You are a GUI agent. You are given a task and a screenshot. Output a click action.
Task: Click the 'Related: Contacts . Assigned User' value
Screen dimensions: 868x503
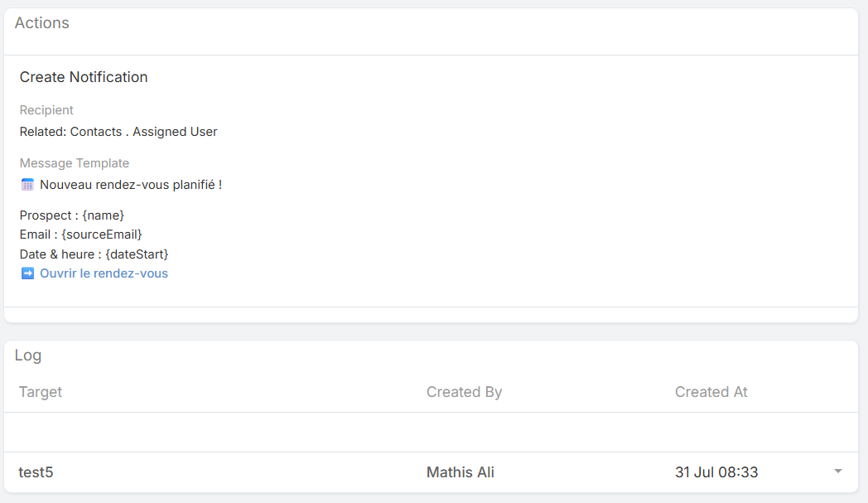[x=118, y=132]
